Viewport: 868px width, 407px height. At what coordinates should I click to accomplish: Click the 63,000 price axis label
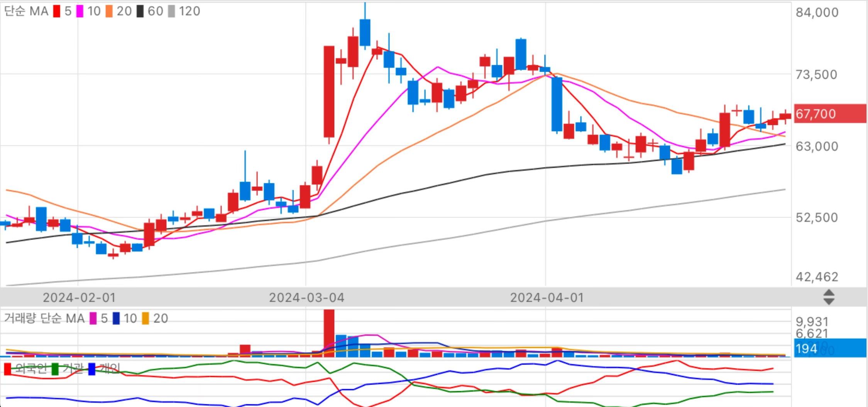(817, 146)
